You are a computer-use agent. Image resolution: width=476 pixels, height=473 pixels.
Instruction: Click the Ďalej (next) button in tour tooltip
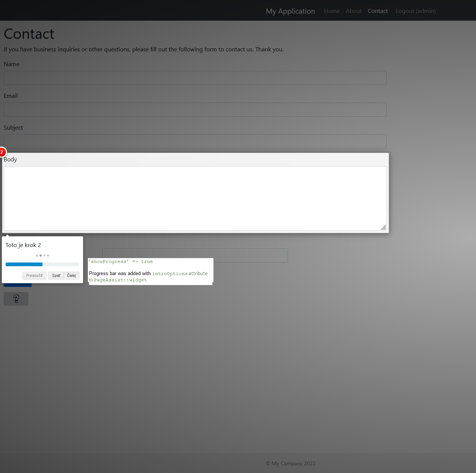click(72, 275)
